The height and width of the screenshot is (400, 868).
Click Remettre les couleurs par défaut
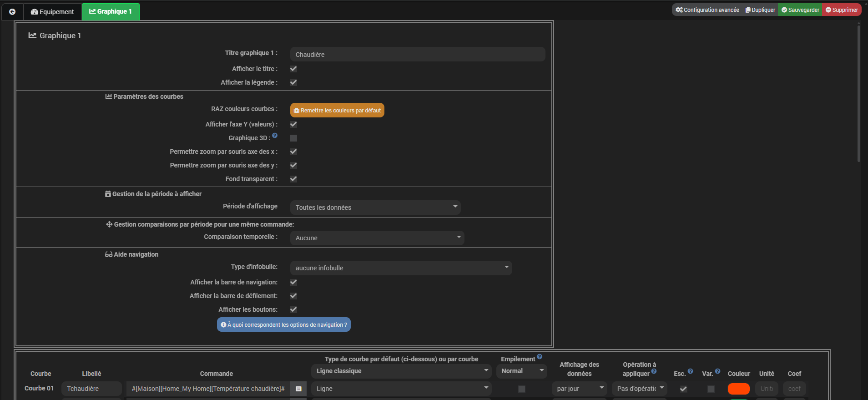tap(337, 111)
